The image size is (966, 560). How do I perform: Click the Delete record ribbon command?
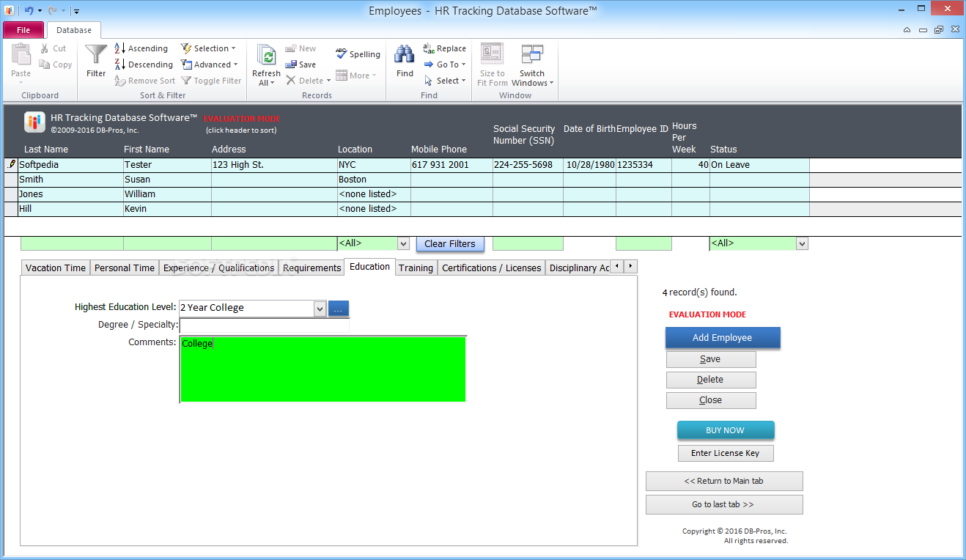tap(304, 81)
